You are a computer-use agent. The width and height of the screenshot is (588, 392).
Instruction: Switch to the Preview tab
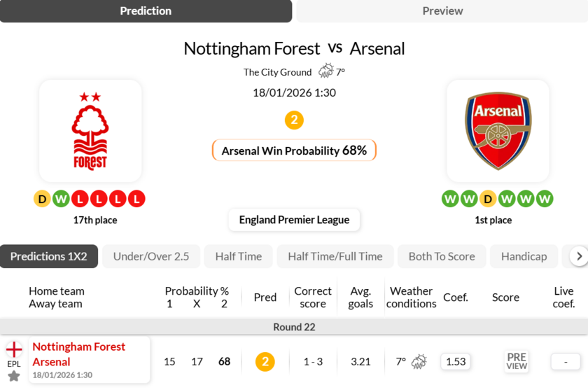click(442, 11)
